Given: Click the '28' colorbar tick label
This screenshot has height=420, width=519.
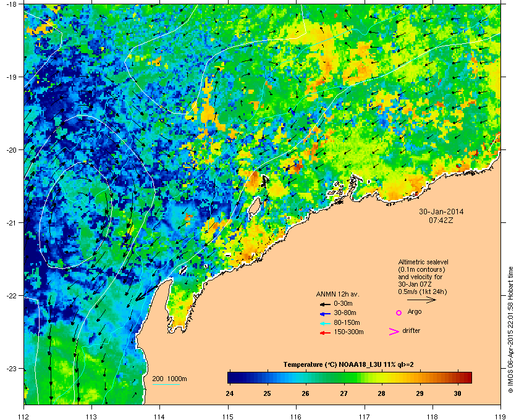Looking at the screenshot, I should pos(382,393).
